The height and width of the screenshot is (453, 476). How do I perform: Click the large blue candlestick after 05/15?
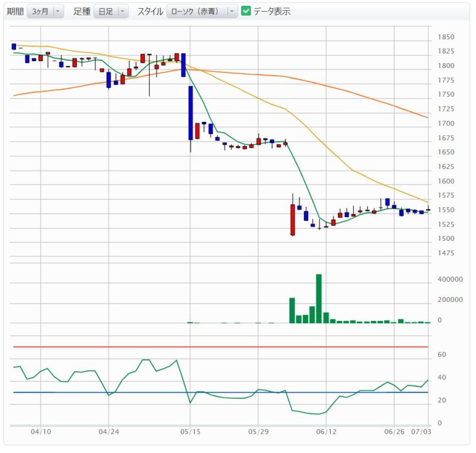(x=190, y=113)
